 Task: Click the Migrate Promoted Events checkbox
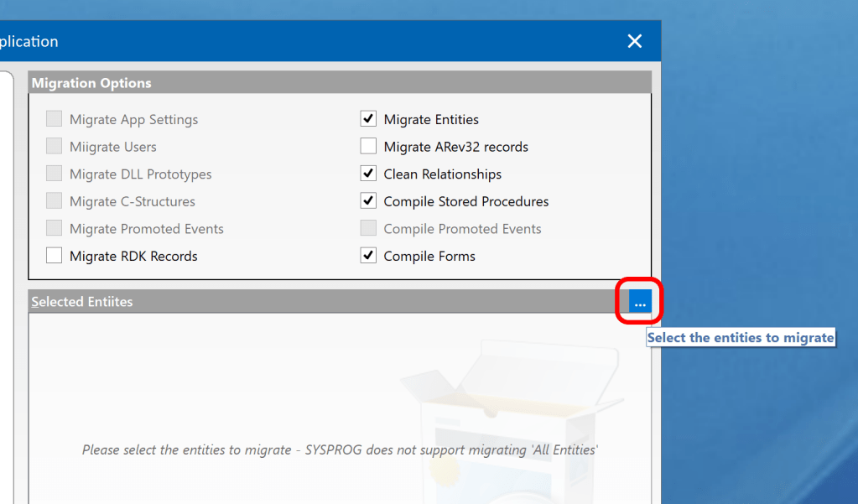pyautogui.click(x=54, y=227)
